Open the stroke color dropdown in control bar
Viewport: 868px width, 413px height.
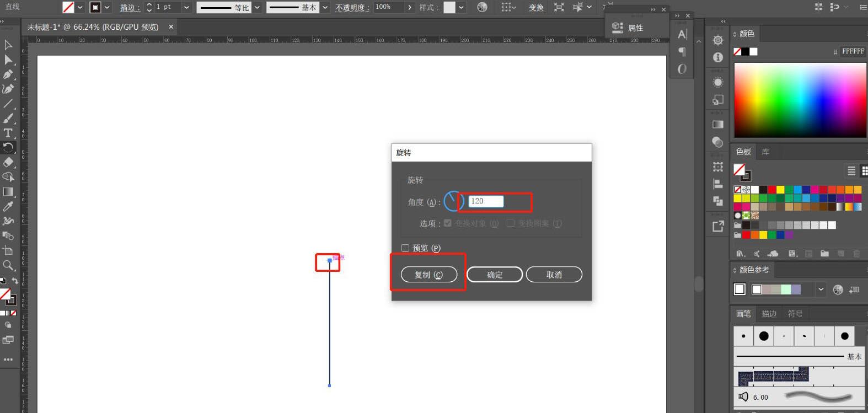point(107,7)
